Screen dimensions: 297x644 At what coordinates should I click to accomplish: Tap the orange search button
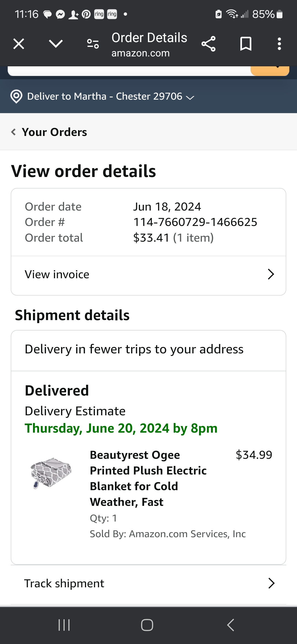270,71
